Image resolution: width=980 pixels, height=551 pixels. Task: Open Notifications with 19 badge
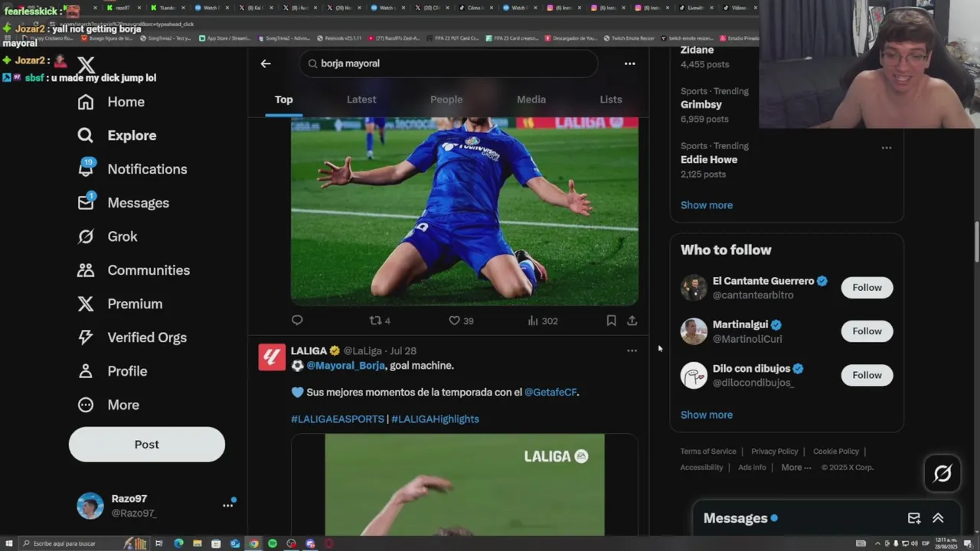132,169
